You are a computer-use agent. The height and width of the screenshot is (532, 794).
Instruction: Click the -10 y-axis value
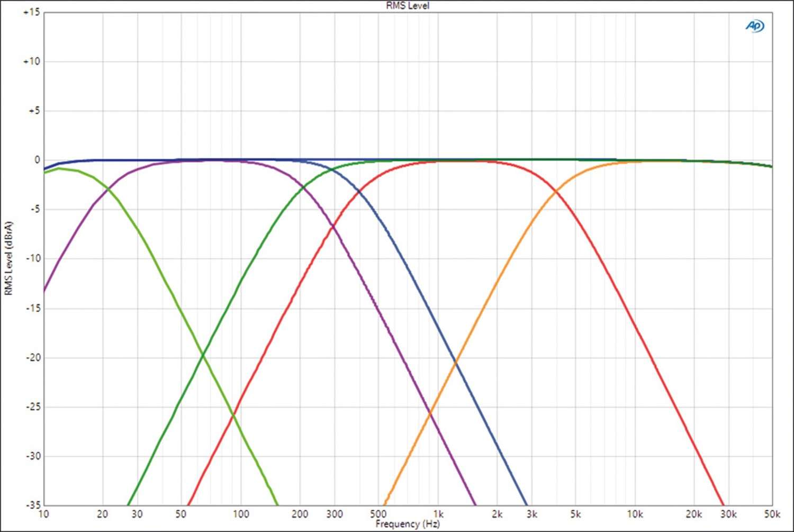tap(33, 258)
